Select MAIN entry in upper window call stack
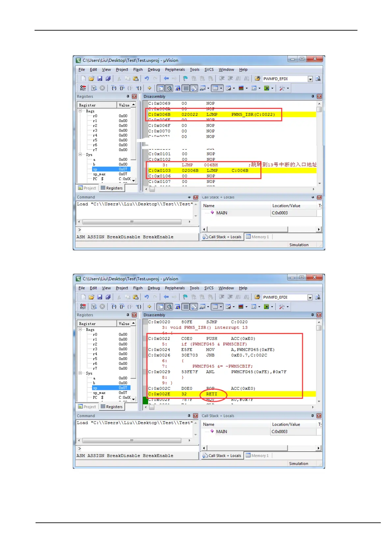392x554 pixels. pyautogui.click(x=222, y=213)
